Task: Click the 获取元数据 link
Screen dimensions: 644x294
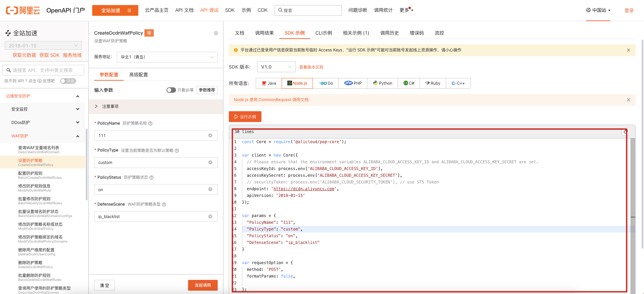Action: click(24, 55)
